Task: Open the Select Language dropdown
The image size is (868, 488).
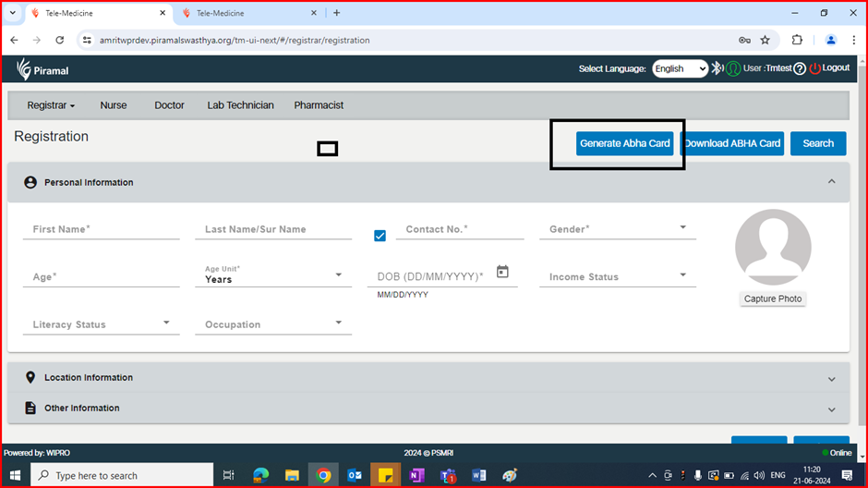Action: pyautogui.click(x=680, y=68)
